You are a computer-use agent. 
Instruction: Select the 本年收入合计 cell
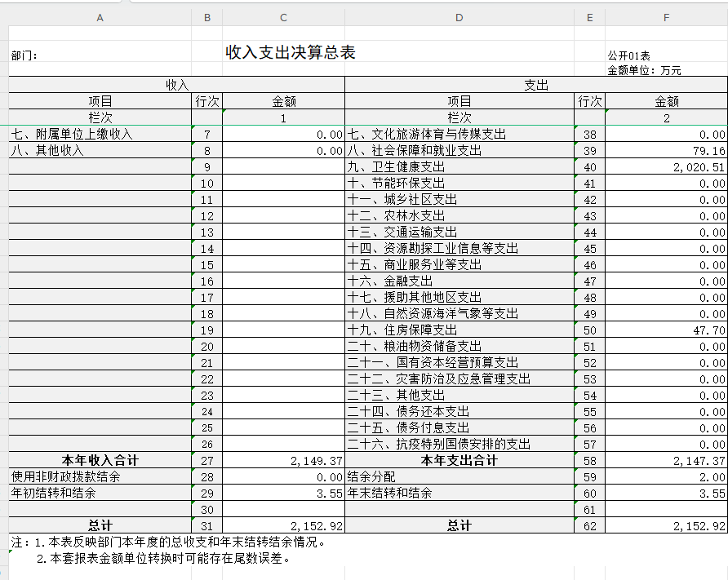click(x=100, y=460)
